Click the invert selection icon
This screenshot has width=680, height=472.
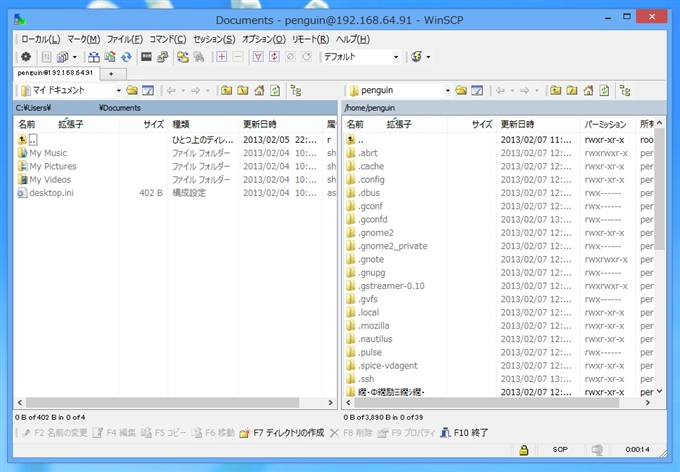274,57
